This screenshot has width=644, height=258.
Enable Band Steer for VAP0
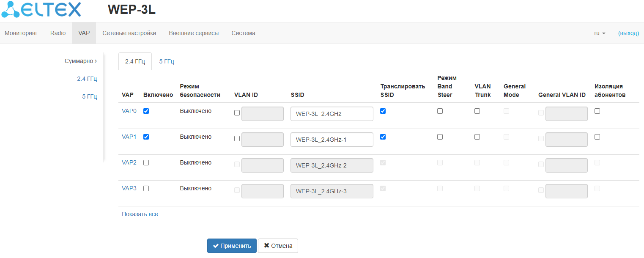tap(440, 111)
